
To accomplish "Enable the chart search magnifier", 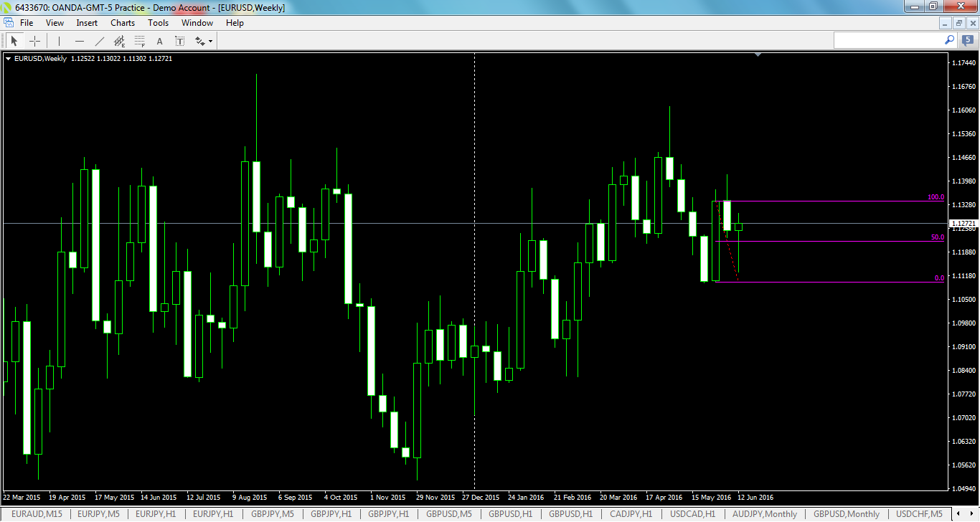I will click(948, 40).
